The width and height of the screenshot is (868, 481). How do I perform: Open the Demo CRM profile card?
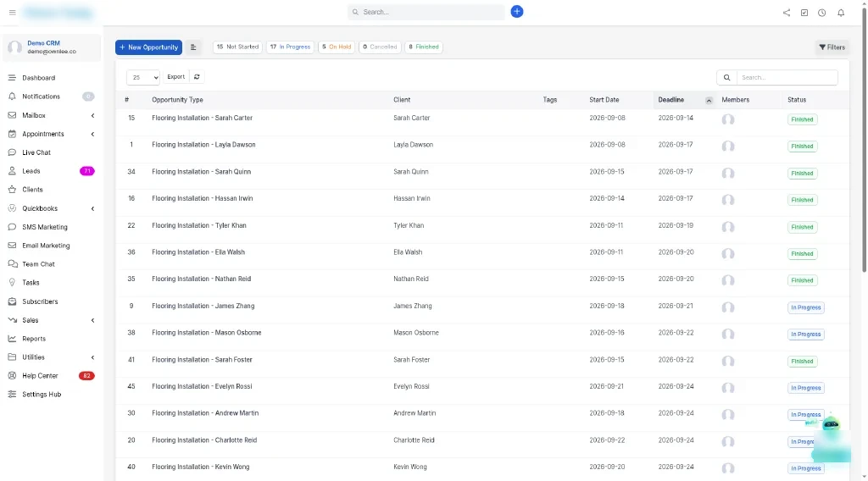(52, 47)
